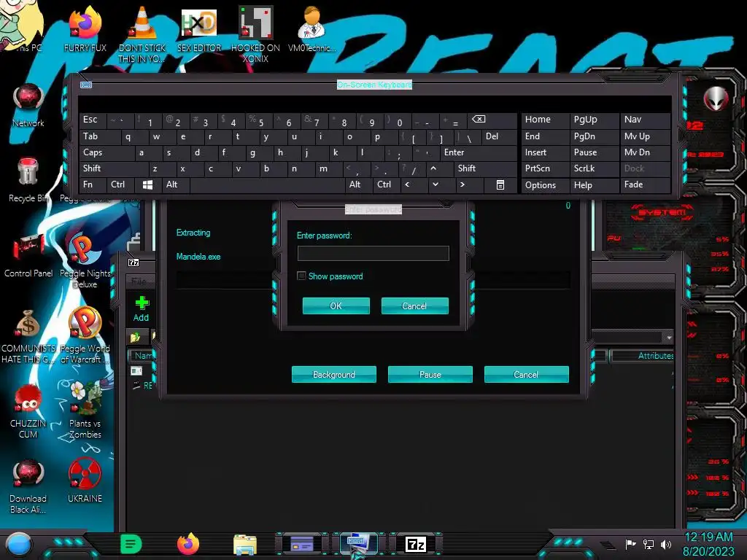Click the On-Screen Keyboard backspace key
This screenshot has height=560, width=747.
(493, 120)
